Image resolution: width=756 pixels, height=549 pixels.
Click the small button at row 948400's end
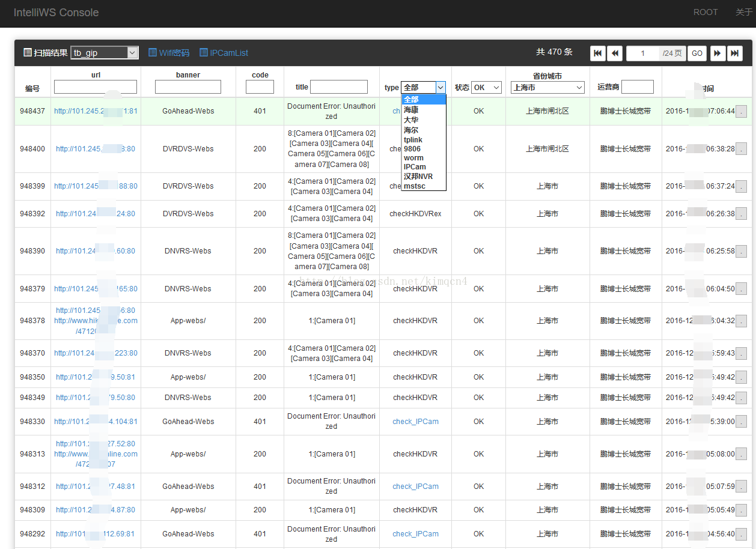point(741,149)
